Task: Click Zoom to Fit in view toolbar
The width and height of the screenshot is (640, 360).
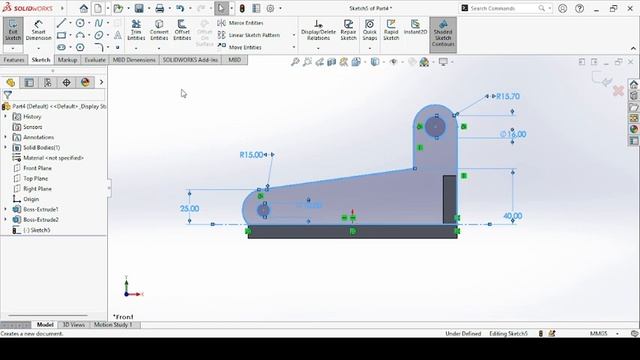Action: [295, 62]
